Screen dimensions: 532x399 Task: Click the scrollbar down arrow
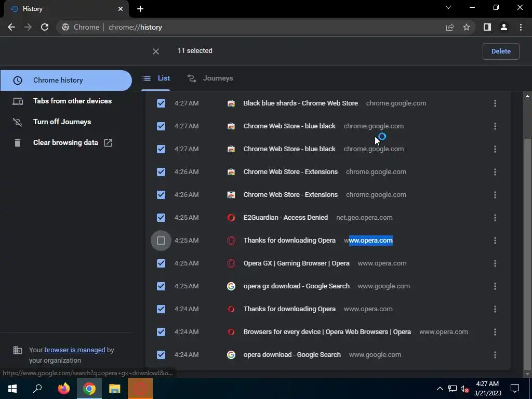[x=527, y=374]
